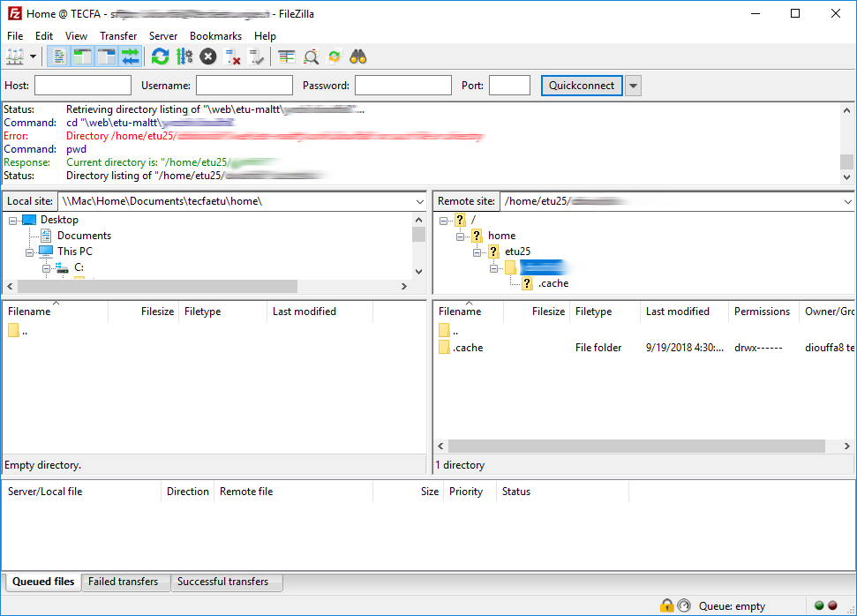Cancel current operation icon
This screenshot has width=857, height=616.
tap(207, 56)
